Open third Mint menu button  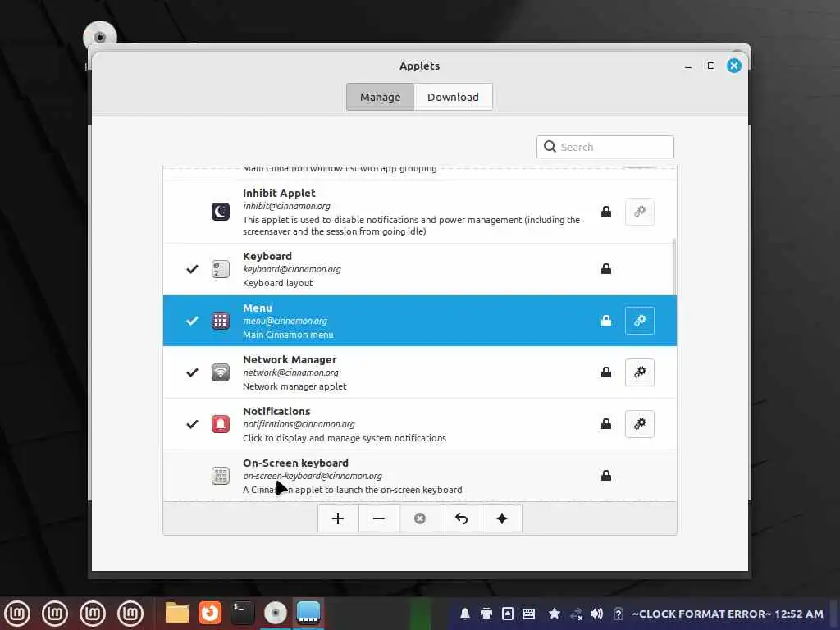pyautogui.click(x=93, y=613)
